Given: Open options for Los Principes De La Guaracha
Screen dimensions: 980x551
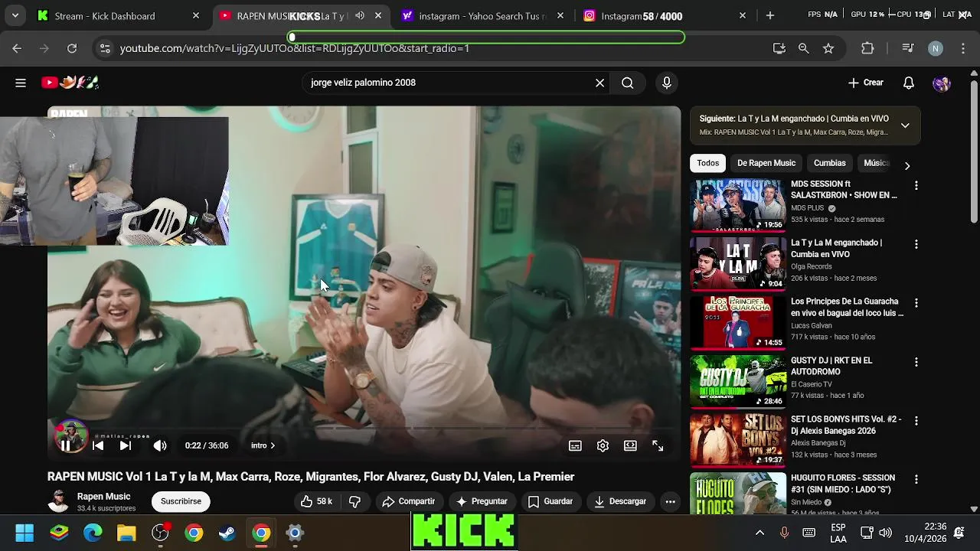Looking at the screenshot, I should point(916,303).
